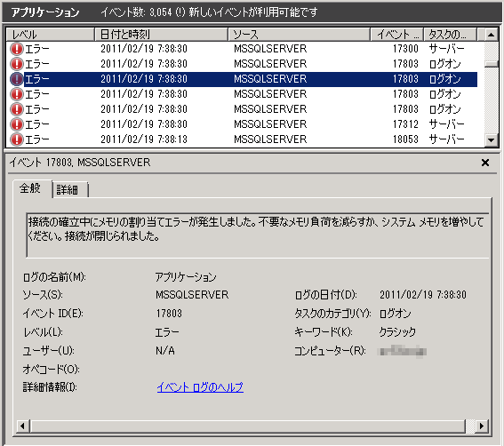The width and height of the screenshot is (504, 446).
Task: Sort by the ソース column header
Action: coord(299,35)
